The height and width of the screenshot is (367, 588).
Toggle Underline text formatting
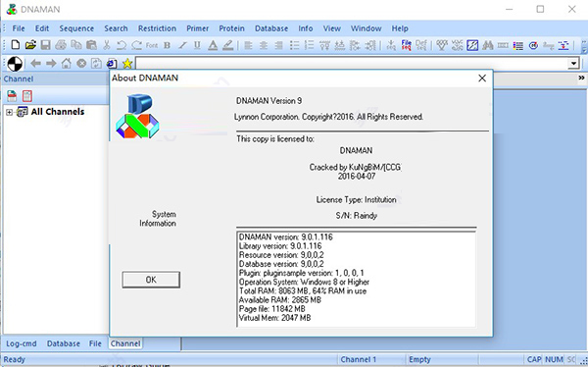coord(197,45)
